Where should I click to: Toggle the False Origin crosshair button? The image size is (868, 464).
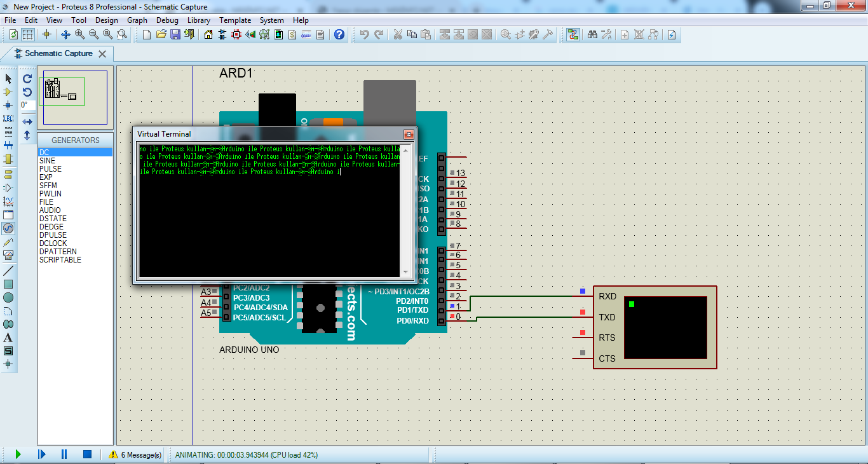click(46, 34)
